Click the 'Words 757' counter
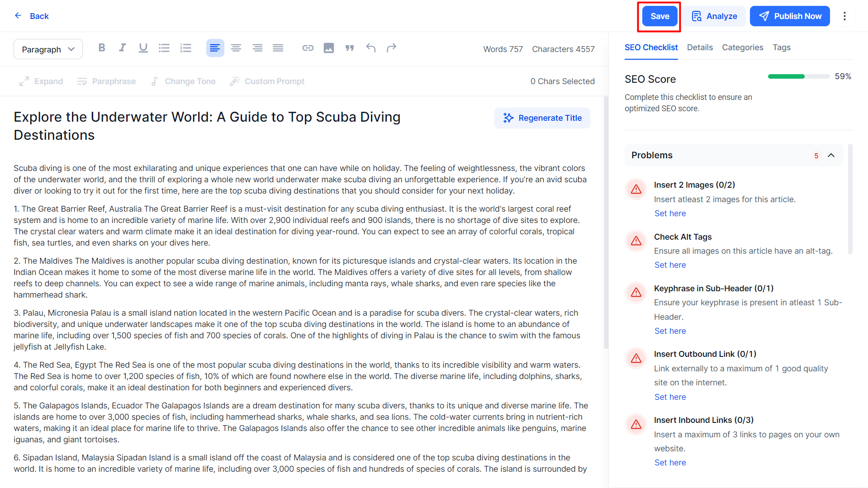The width and height of the screenshot is (868, 488). pos(503,49)
